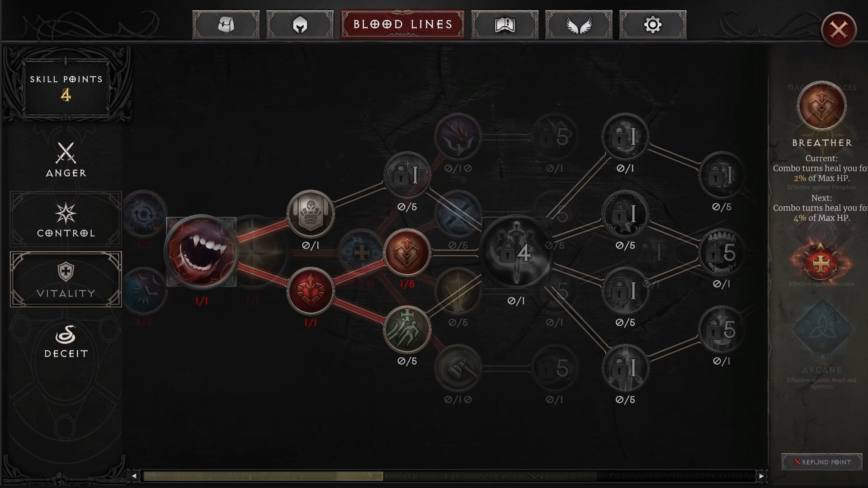Switch to the Blood Lines tab
868x488 pixels.
pos(402,25)
